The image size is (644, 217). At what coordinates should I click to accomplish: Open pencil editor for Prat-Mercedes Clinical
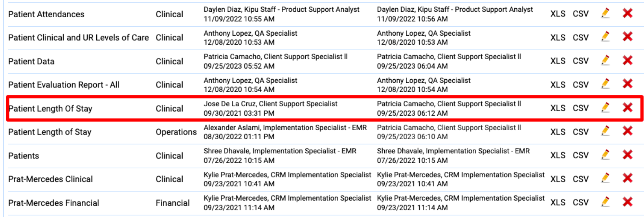click(605, 179)
